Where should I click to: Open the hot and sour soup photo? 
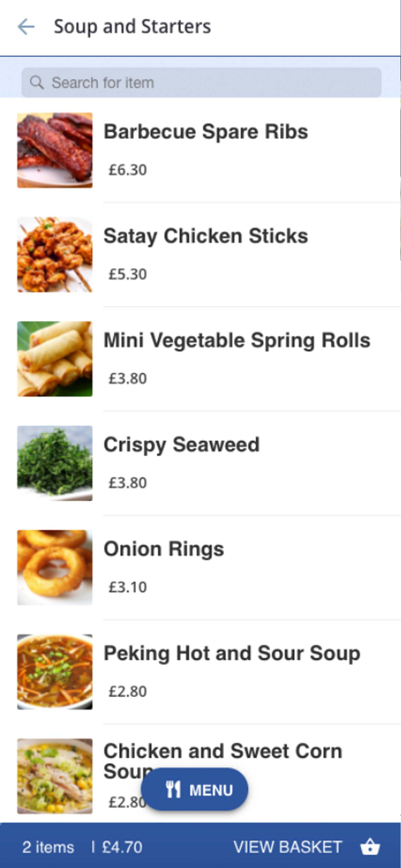coord(55,672)
